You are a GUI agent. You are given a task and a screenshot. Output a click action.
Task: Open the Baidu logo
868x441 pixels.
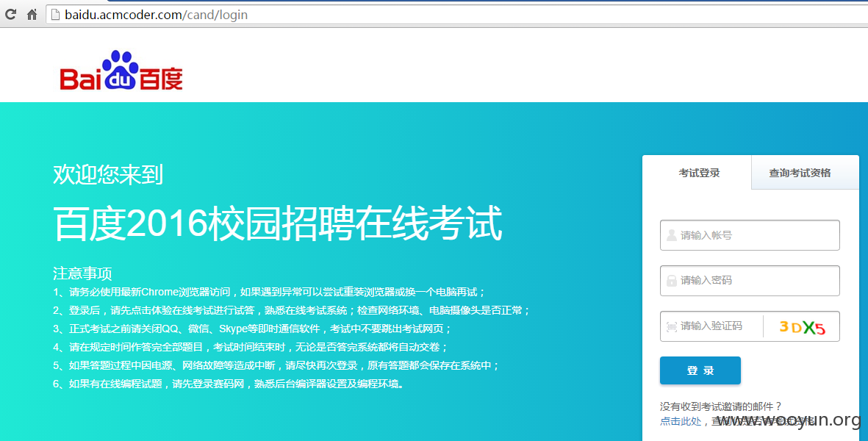click(x=121, y=71)
